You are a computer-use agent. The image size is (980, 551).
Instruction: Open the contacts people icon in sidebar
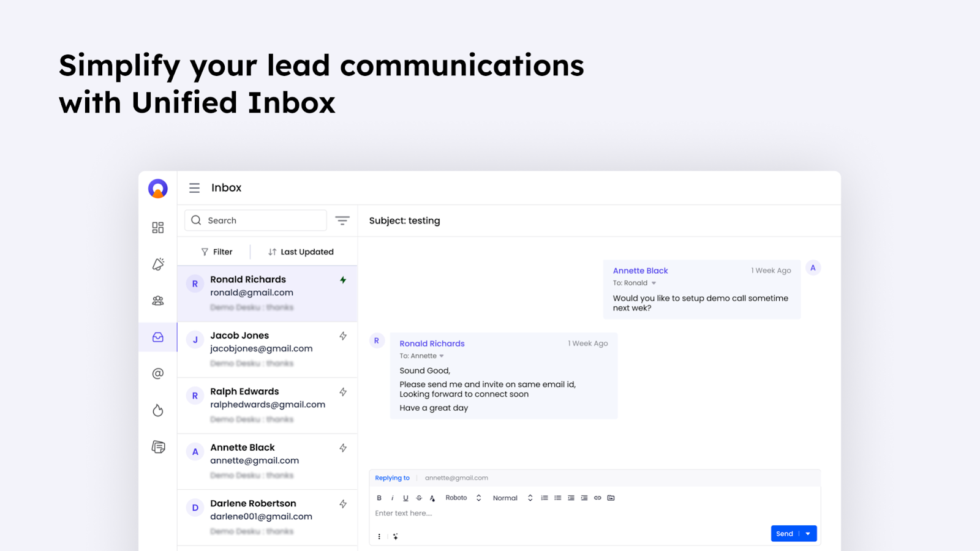tap(158, 301)
